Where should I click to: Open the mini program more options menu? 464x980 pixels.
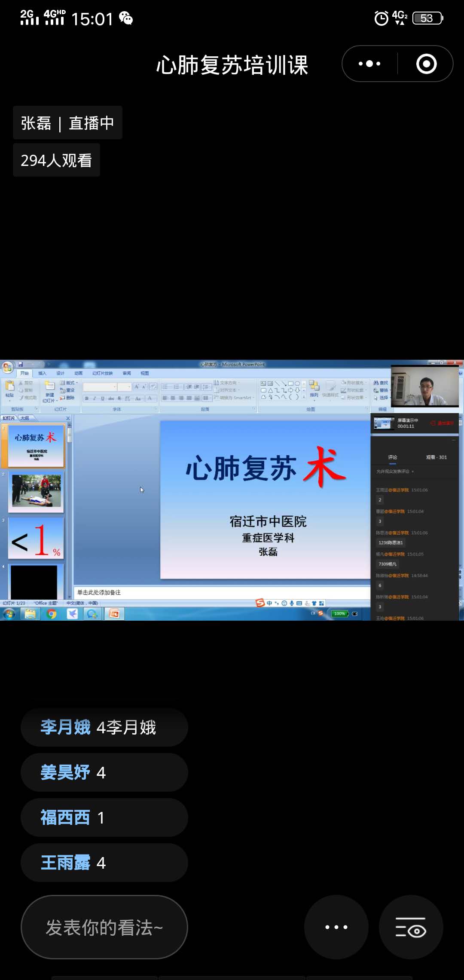click(369, 64)
